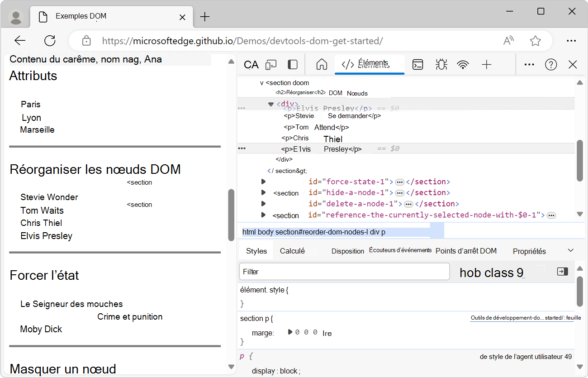Open more tools with the plus icon
The width and height of the screenshot is (588, 378).
pyautogui.click(x=486, y=65)
